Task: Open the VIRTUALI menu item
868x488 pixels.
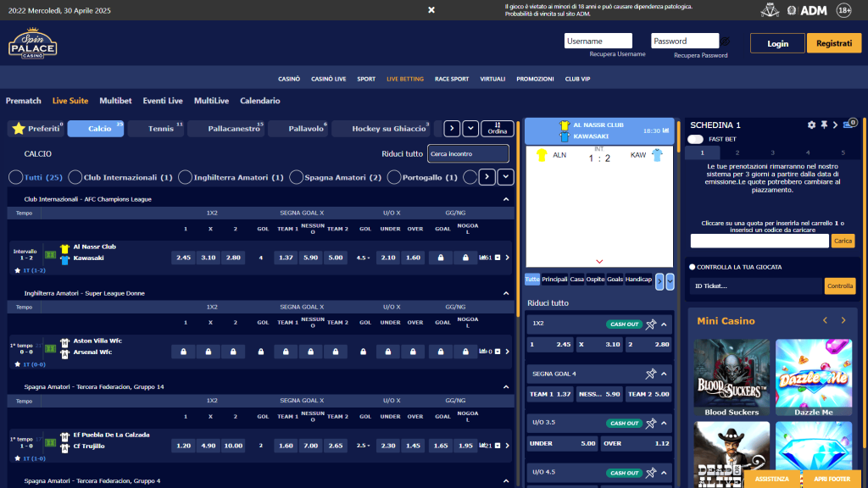Action: pyautogui.click(x=492, y=77)
